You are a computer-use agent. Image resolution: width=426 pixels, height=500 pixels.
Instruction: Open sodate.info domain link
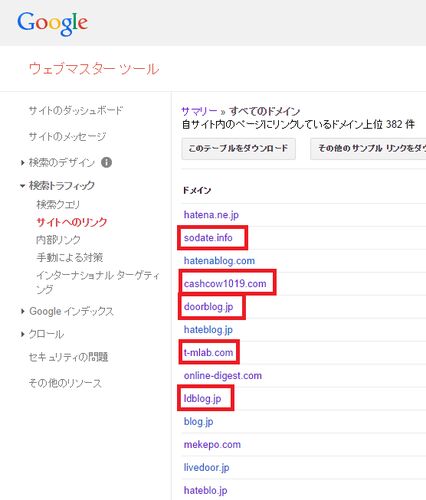208,238
